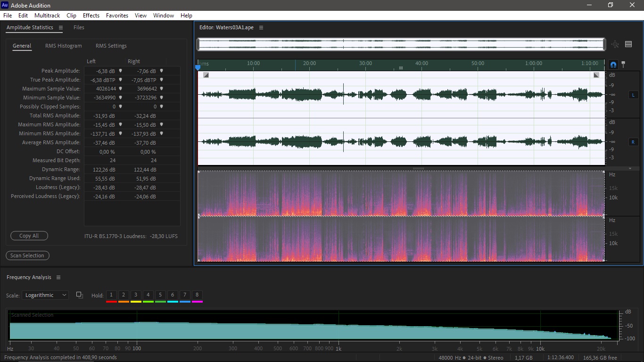Open the Editor panel hamburger menu
The image size is (644, 362).
coord(261,28)
